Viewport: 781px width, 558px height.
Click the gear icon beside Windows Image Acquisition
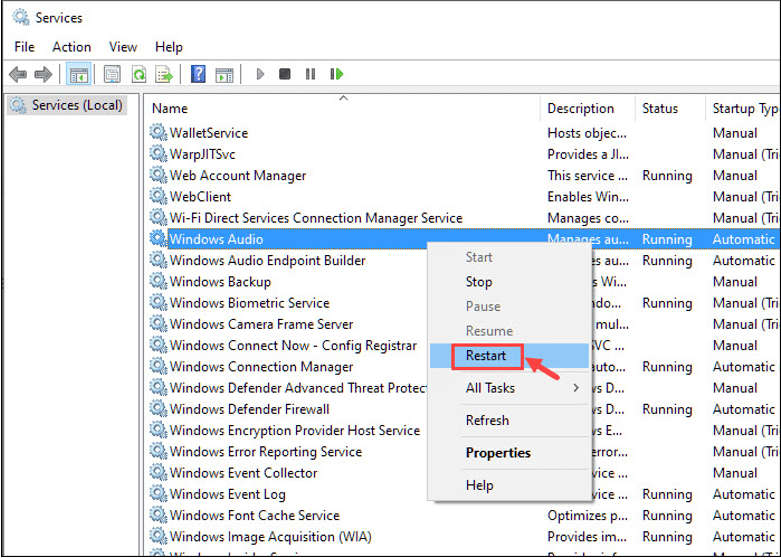click(x=158, y=536)
